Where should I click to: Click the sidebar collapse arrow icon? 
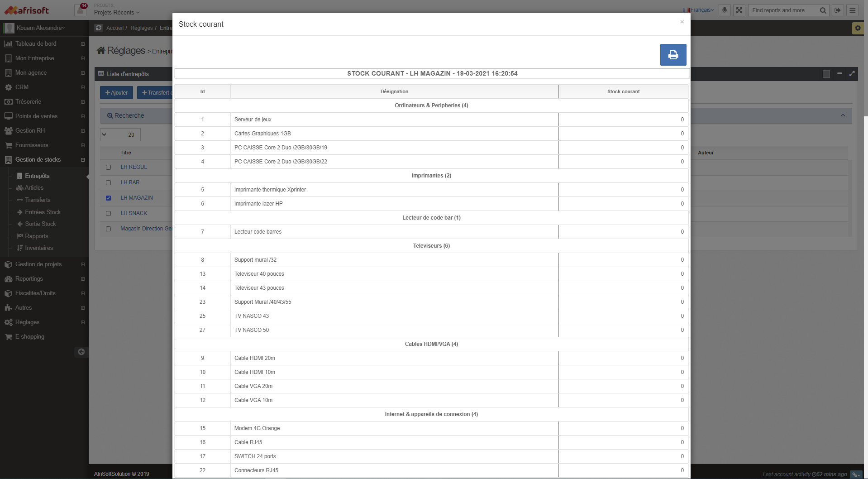(x=81, y=352)
